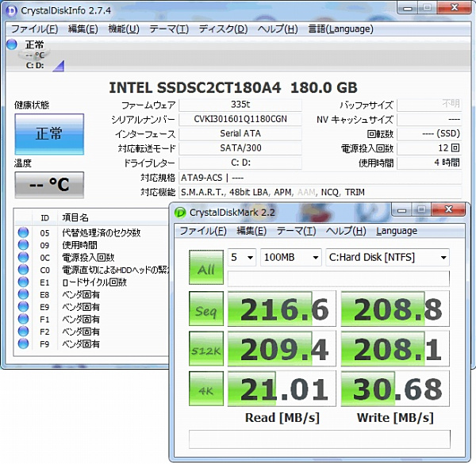
Task: Open the 編集(E) menu in CrystalDiskMark
Action: pyautogui.click(x=251, y=231)
